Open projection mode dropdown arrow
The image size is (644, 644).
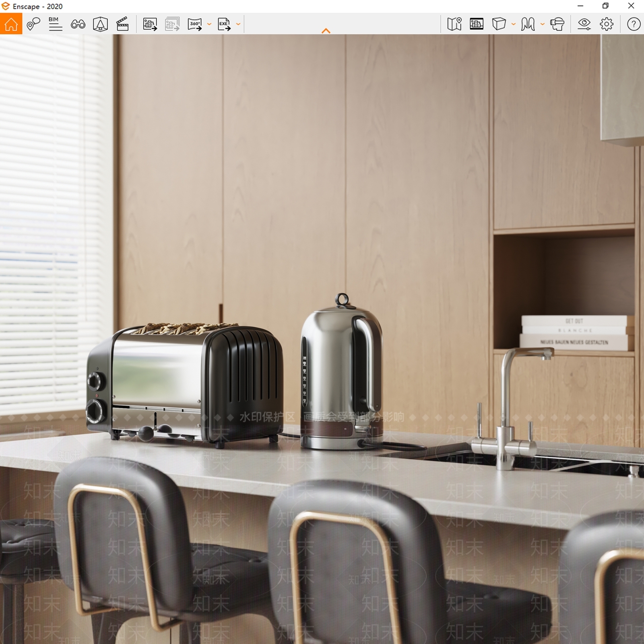tap(513, 24)
